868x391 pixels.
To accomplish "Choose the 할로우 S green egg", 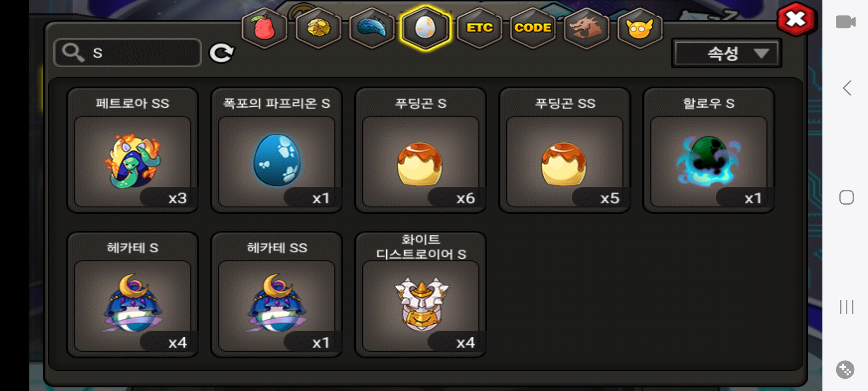I will tap(709, 150).
